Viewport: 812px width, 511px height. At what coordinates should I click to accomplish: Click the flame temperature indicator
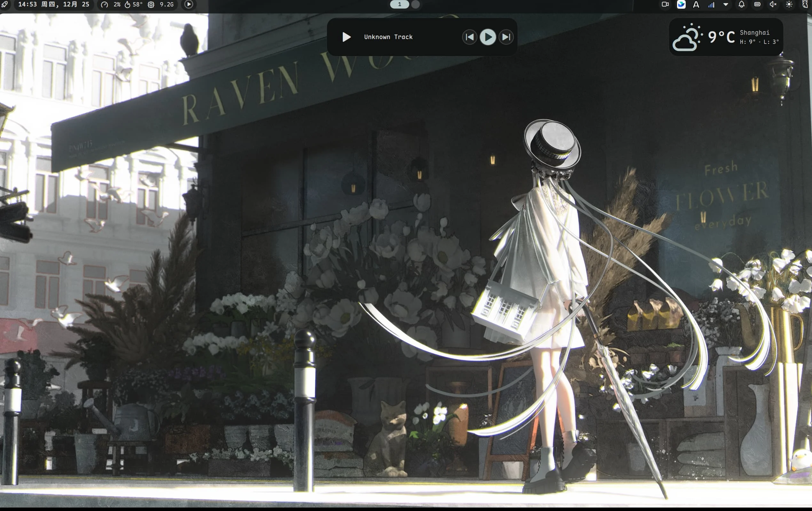click(128, 5)
